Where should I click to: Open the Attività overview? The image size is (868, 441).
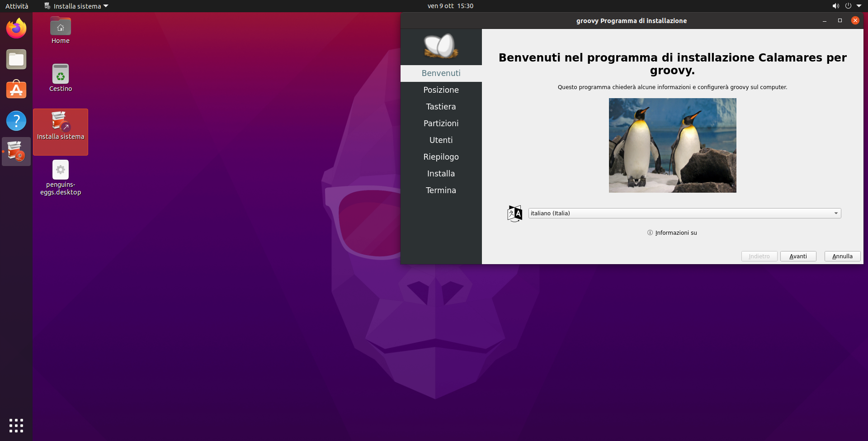(x=17, y=6)
